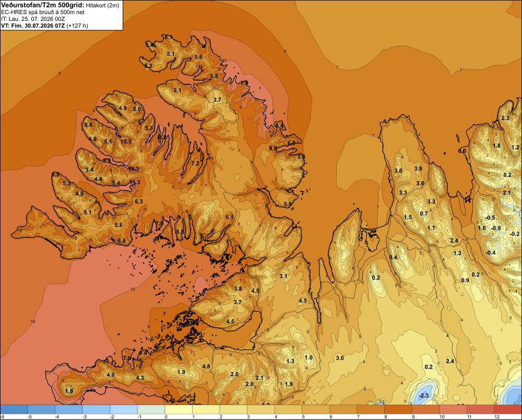This screenshot has width=522, height=420.
Task: Click the '1.7' temperature label
Action: (431, 229)
